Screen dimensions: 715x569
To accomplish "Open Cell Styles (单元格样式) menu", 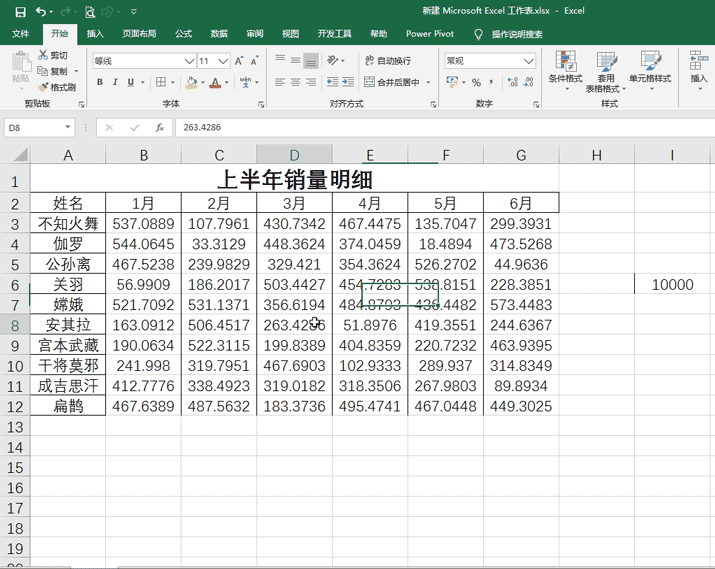I will 650,71.
